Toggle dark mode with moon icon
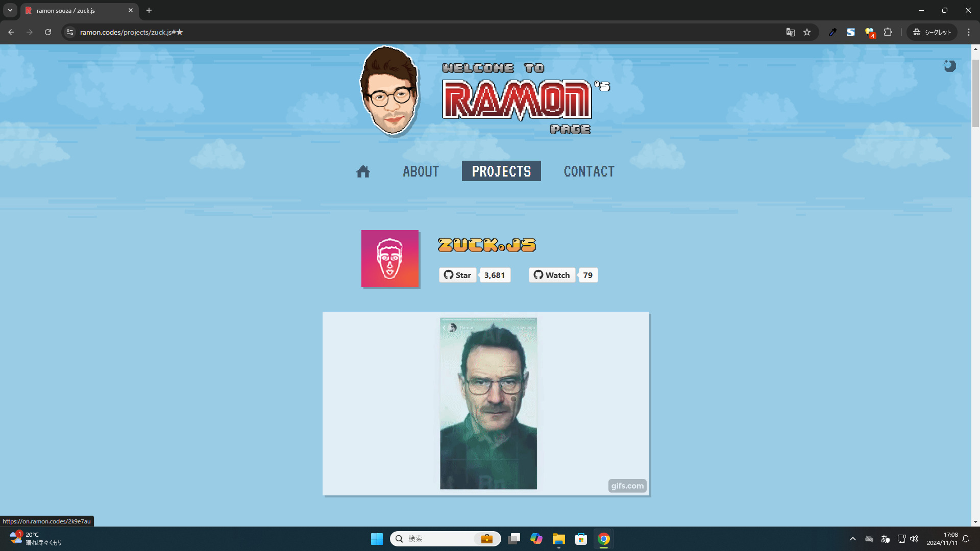 click(x=949, y=66)
